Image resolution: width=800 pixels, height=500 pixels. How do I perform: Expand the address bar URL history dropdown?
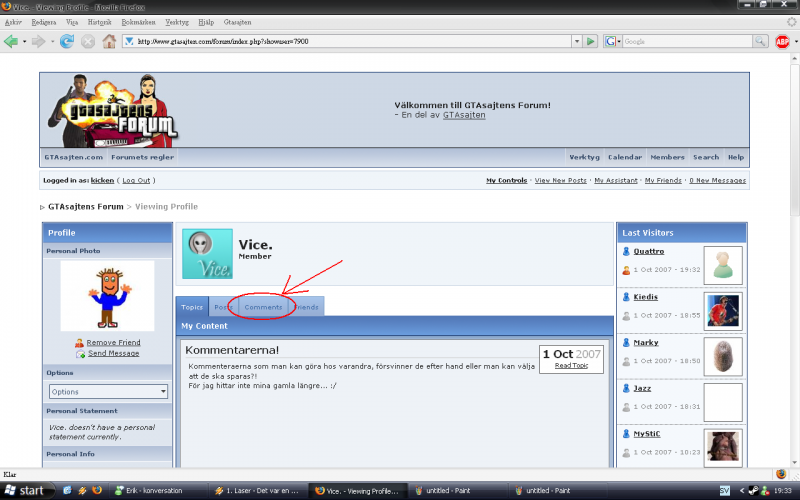coord(577,41)
